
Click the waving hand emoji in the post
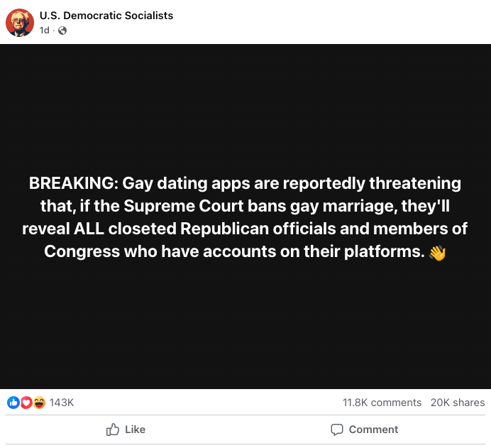[x=438, y=253]
